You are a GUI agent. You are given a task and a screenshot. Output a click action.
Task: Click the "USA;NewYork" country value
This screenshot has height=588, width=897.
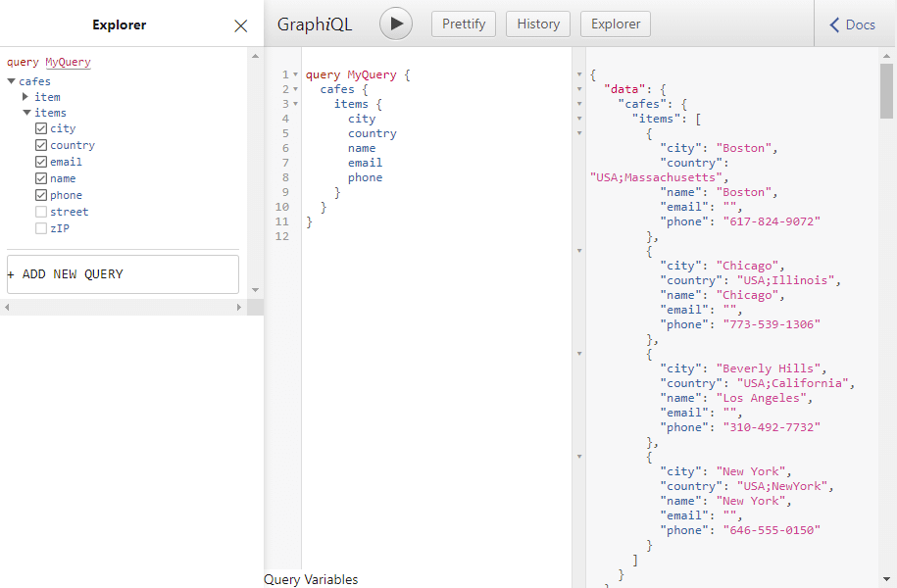point(782,486)
